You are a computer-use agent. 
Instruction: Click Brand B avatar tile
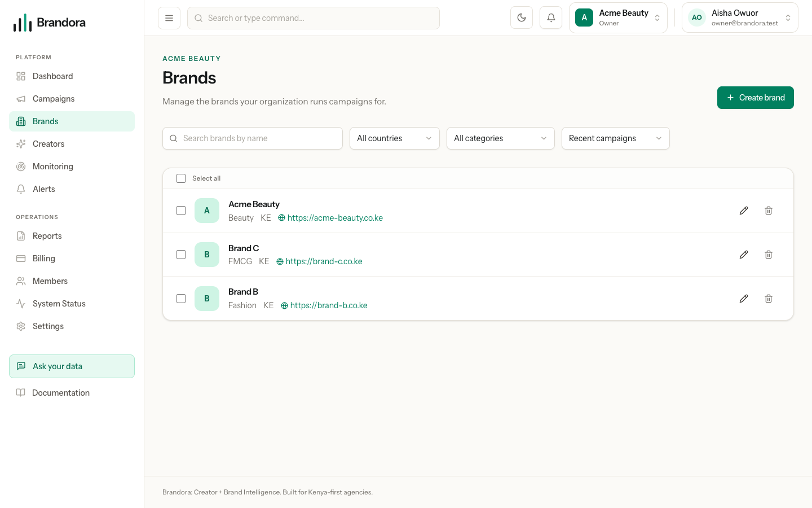(207, 299)
